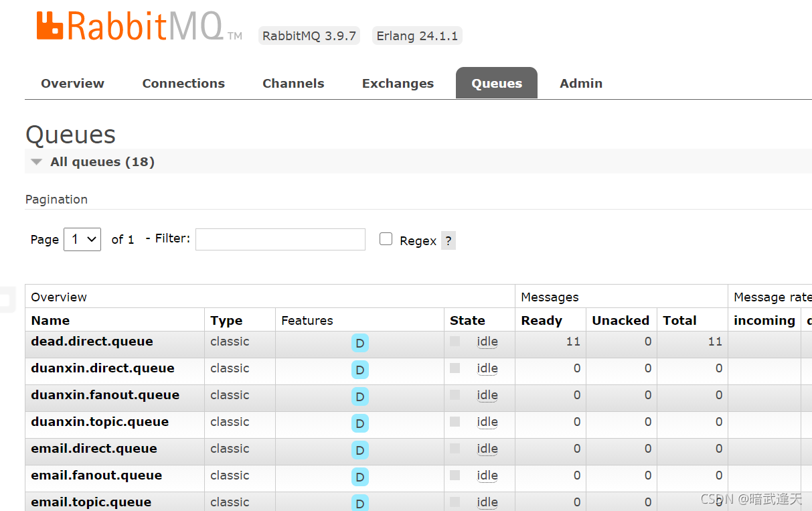This screenshot has height=511, width=812.
Task: Go to the Connections tab
Action: point(183,84)
